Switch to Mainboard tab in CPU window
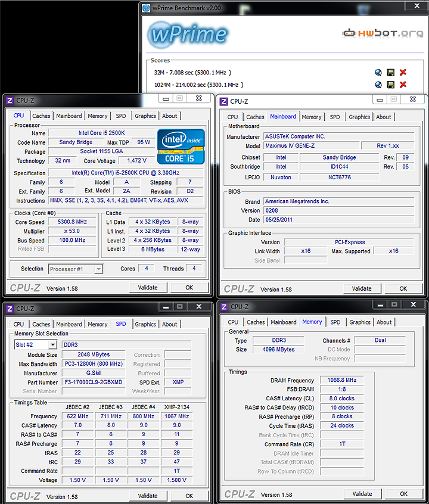The width and height of the screenshot is (429, 504). [x=69, y=116]
